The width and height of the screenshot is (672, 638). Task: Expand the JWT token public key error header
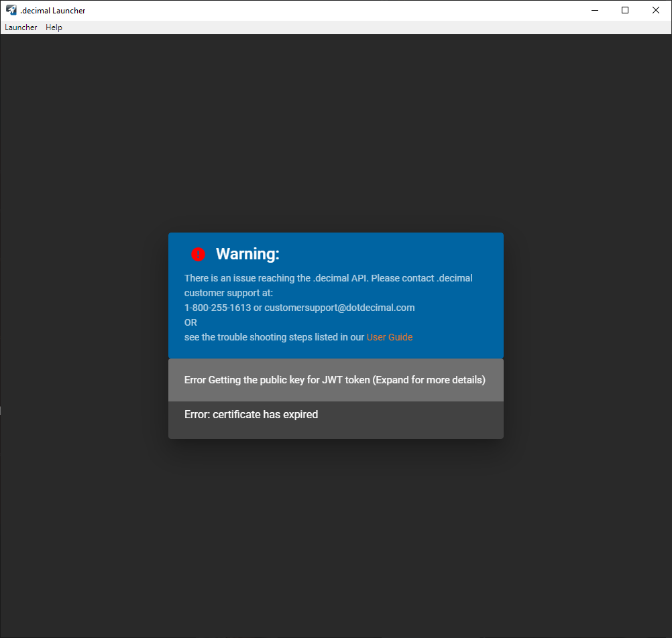click(335, 380)
